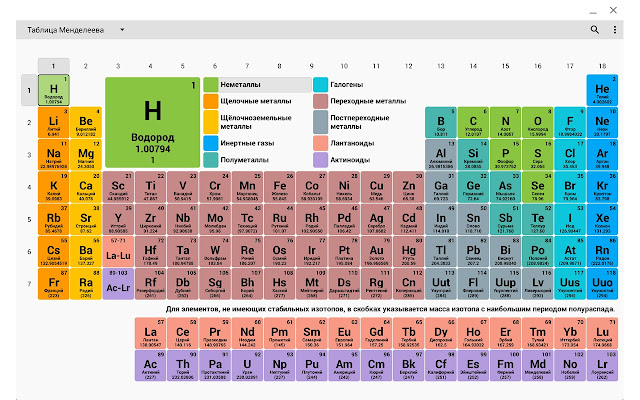Click the Неметаллы green color swatch
The image size is (640, 400).
(211, 84)
